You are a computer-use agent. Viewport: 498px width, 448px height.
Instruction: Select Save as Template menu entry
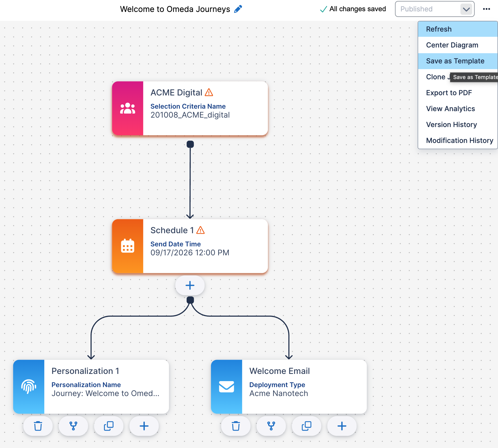pyautogui.click(x=458, y=61)
